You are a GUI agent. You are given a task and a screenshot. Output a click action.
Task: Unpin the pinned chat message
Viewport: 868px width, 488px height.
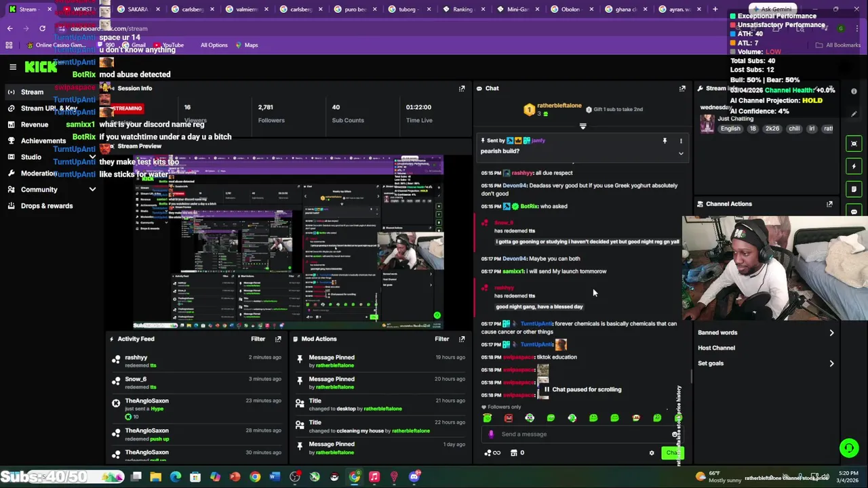point(665,141)
